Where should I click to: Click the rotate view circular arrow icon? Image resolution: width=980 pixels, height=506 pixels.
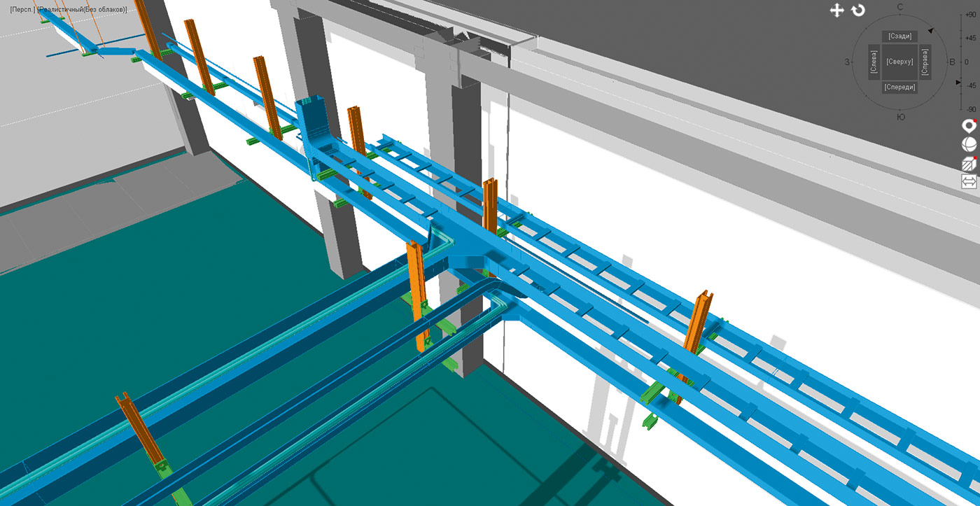point(858,10)
